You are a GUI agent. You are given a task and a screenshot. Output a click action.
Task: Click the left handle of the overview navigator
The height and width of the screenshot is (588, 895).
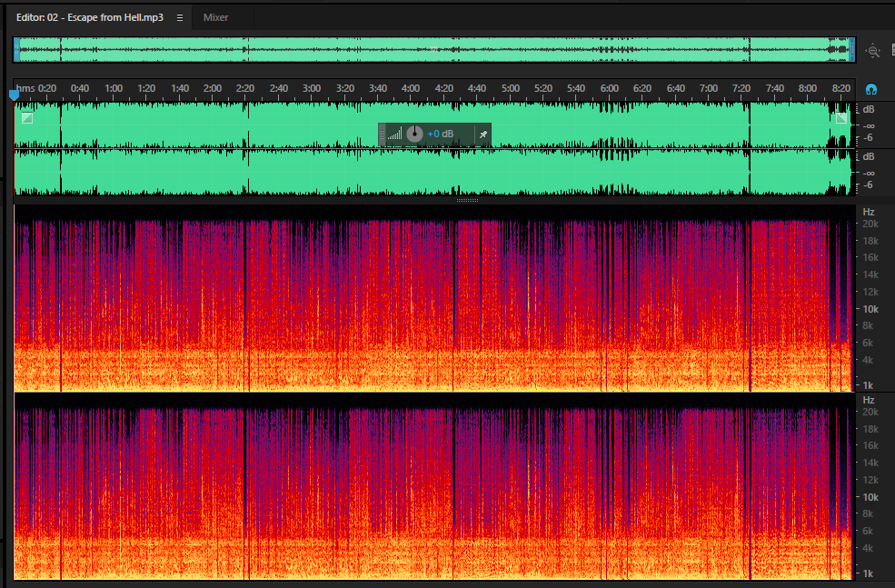coord(16,50)
